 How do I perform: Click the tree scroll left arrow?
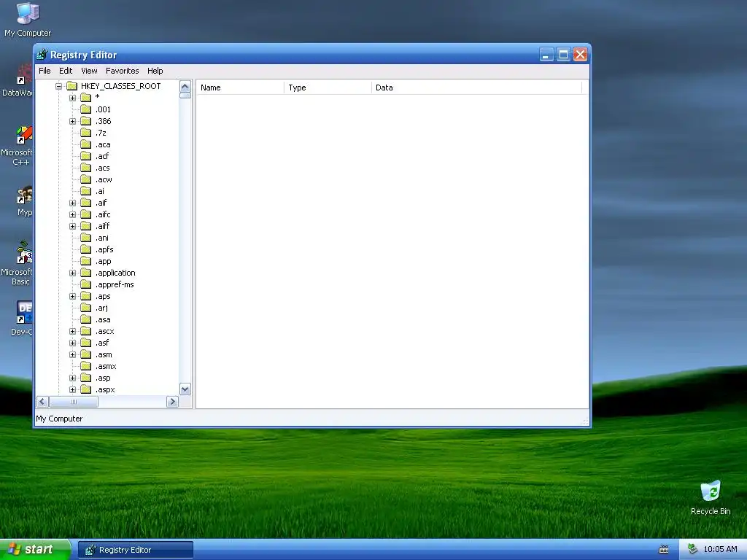[x=42, y=402]
